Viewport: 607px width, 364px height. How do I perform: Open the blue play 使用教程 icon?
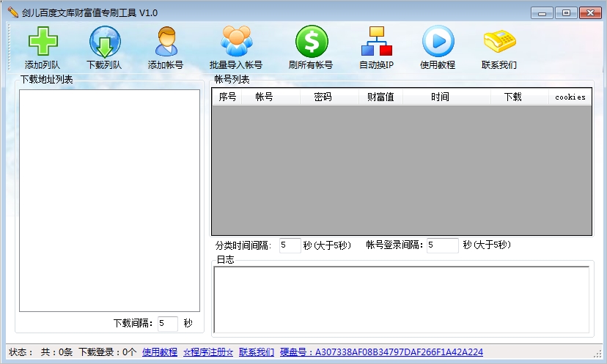pyautogui.click(x=438, y=41)
